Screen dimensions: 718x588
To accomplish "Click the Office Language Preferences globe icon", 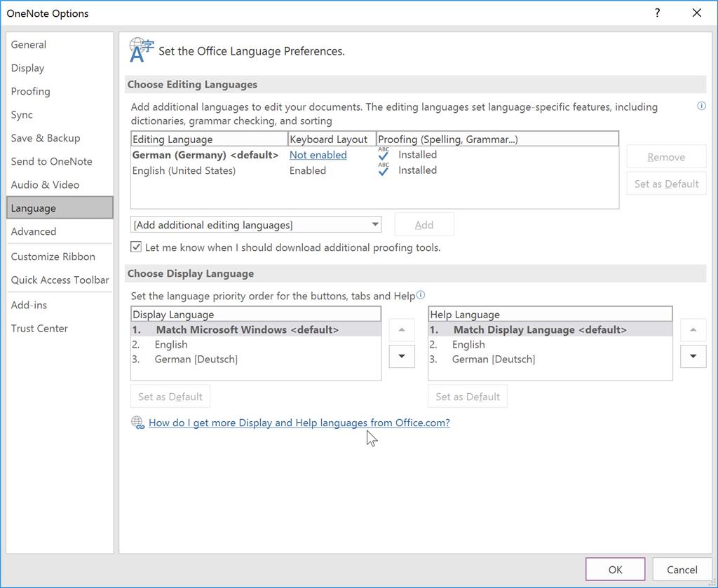I will [139, 50].
